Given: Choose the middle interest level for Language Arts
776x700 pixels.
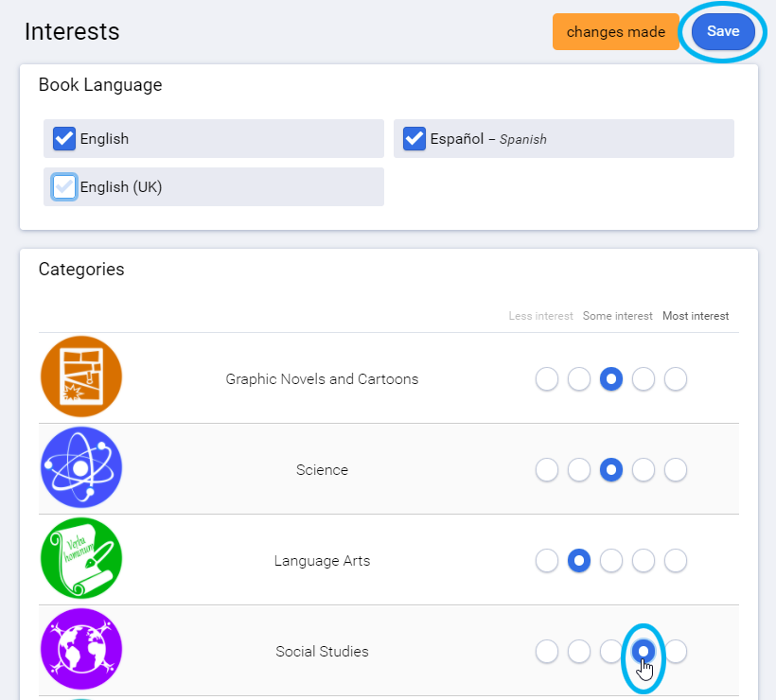Looking at the screenshot, I should point(611,561).
